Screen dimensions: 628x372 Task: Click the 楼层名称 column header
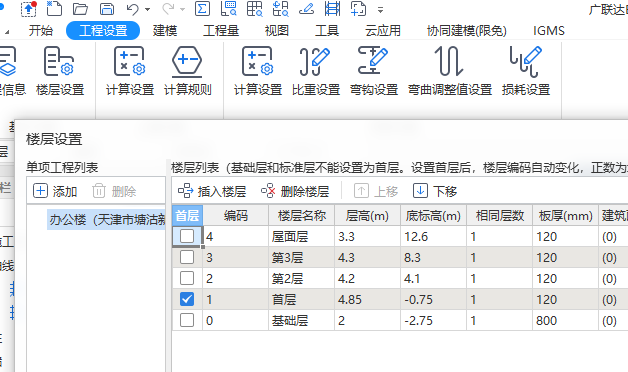coord(302,215)
